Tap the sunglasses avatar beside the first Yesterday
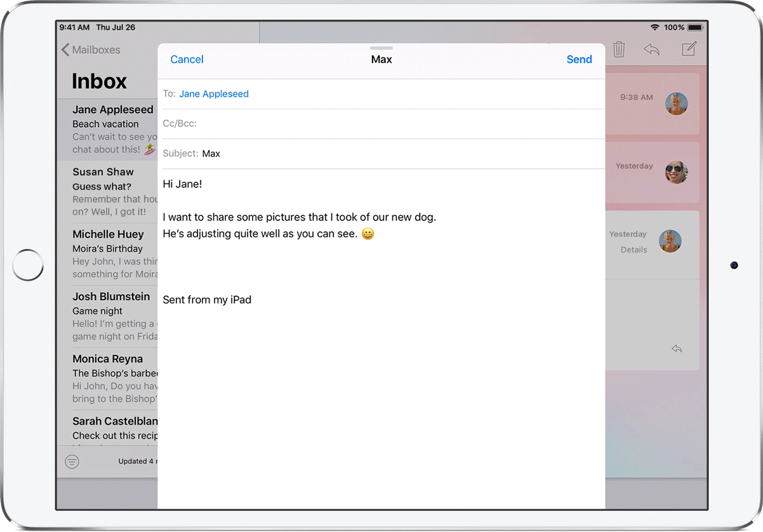 click(x=677, y=172)
